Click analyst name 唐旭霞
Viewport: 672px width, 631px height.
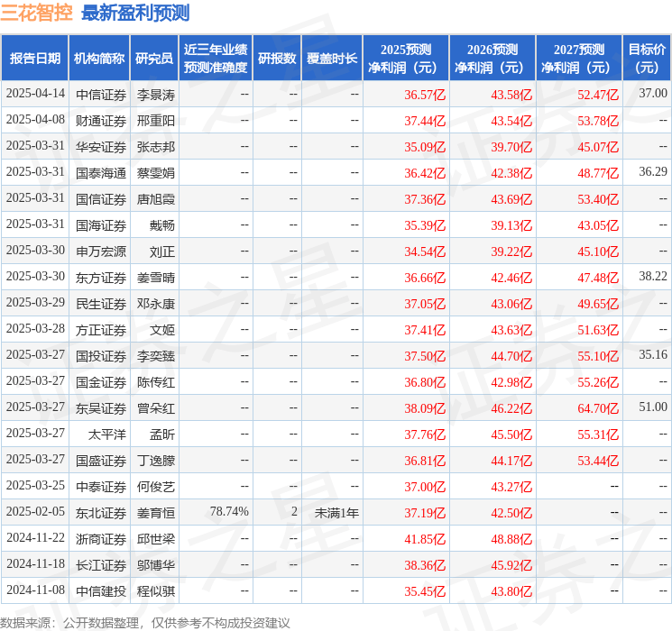coord(156,199)
